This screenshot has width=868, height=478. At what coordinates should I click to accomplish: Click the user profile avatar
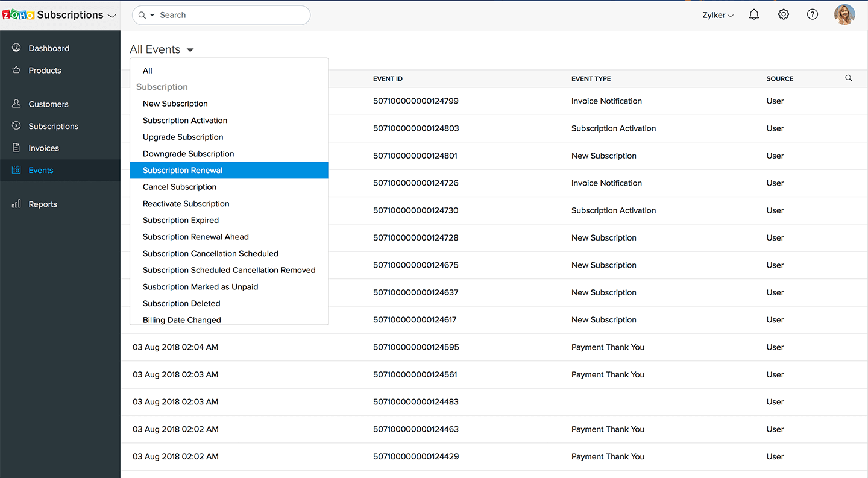(844, 15)
